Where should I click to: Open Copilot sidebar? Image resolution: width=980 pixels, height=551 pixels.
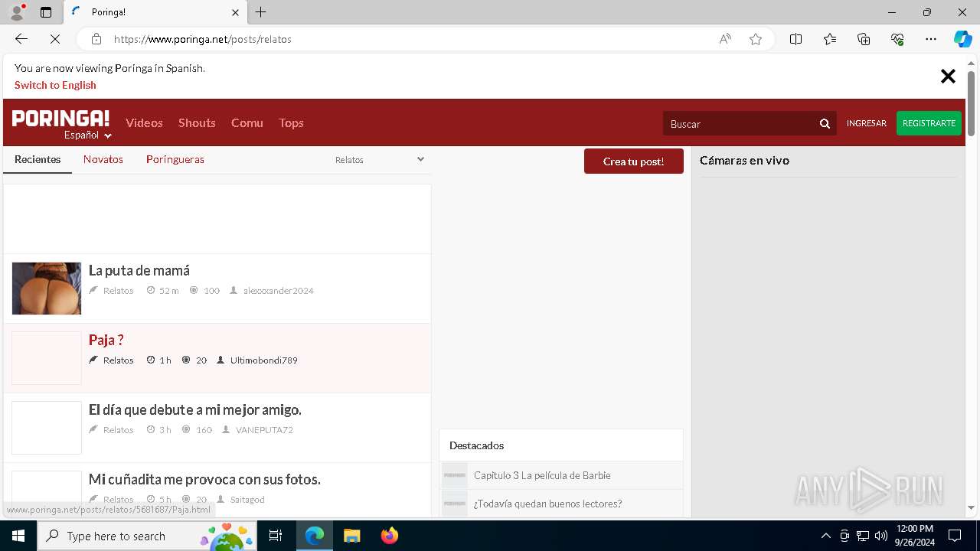click(x=962, y=39)
